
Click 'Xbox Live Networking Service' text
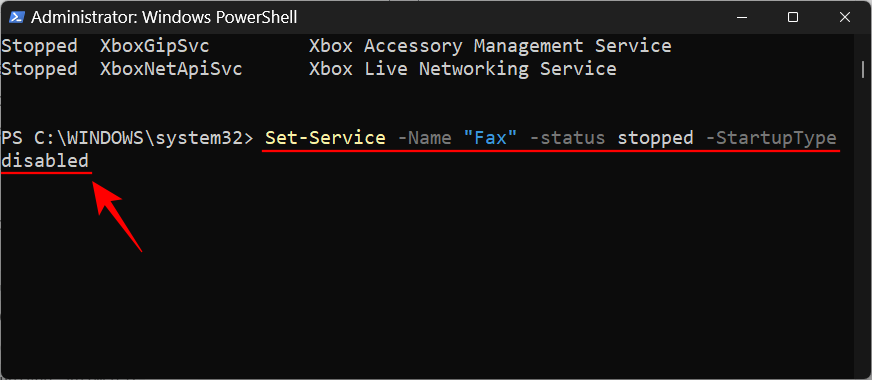coord(463,70)
